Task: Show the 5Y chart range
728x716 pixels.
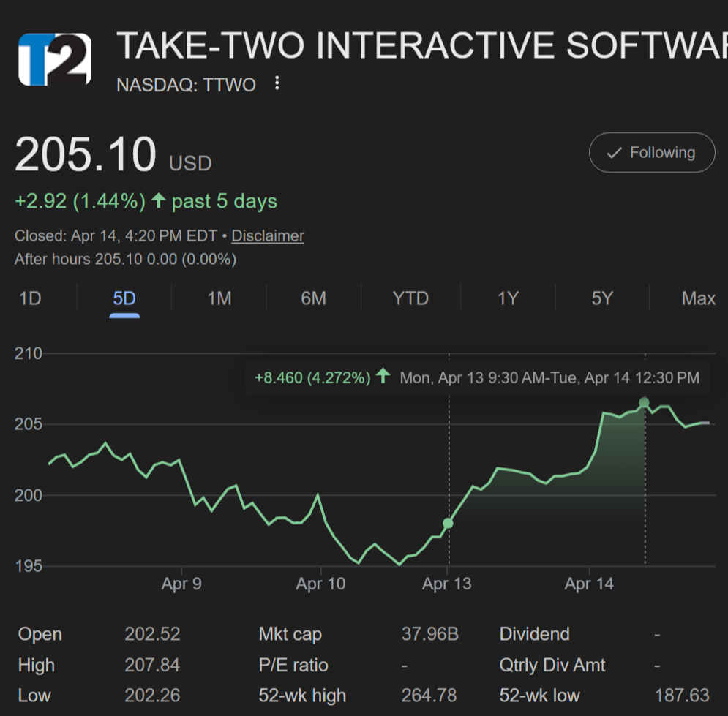Action: tap(602, 298)
